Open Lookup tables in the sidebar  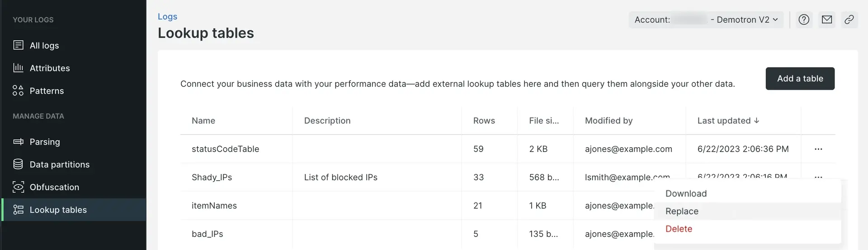click(58, 210)
